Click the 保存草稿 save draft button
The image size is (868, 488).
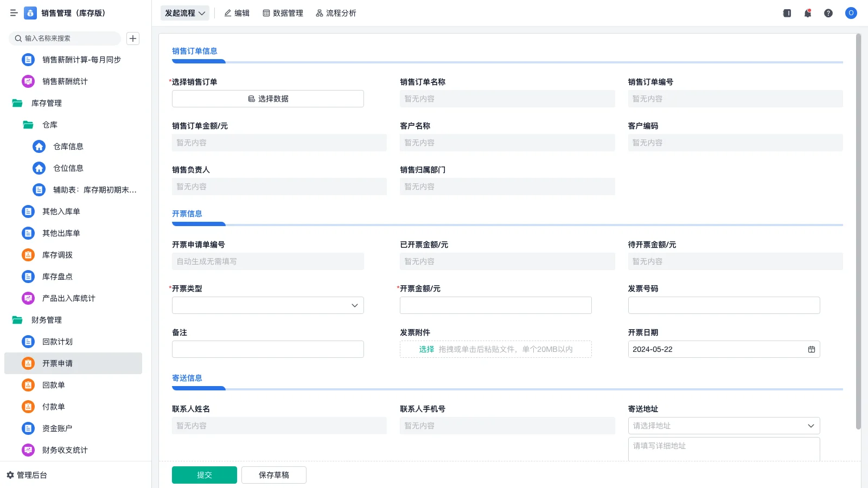tap(273, 474)
